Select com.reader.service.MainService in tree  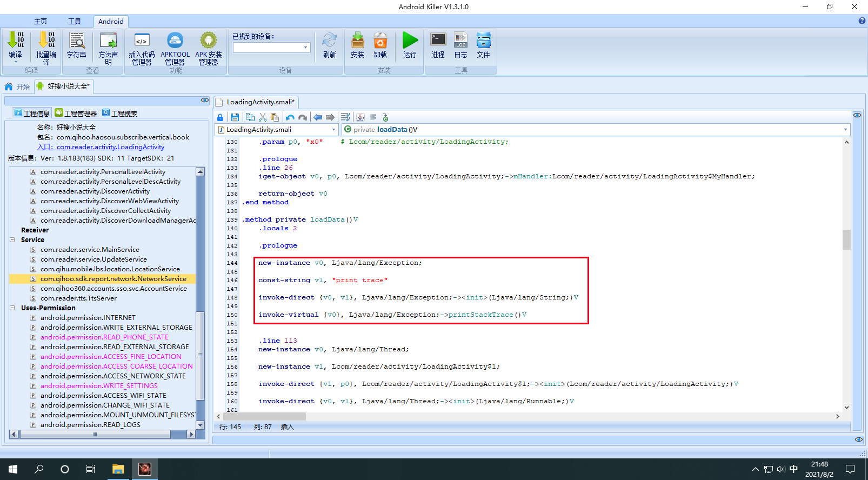(90, 250)
